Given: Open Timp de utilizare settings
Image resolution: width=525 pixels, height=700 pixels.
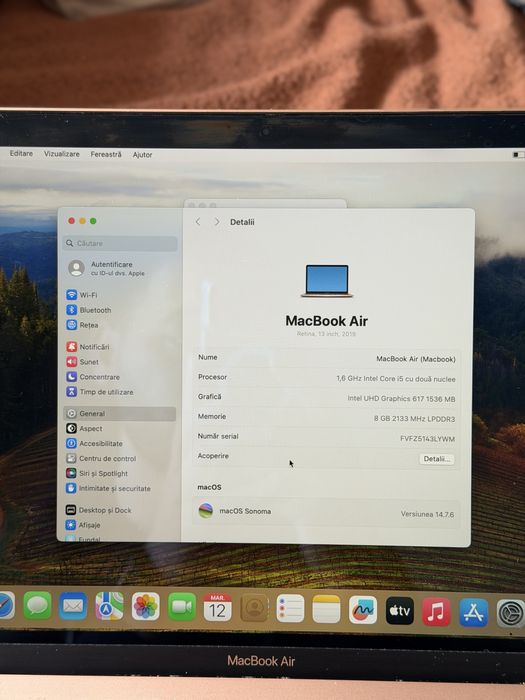Looking at the screenshot, I should pyautogui.click(x=100, y=392).
